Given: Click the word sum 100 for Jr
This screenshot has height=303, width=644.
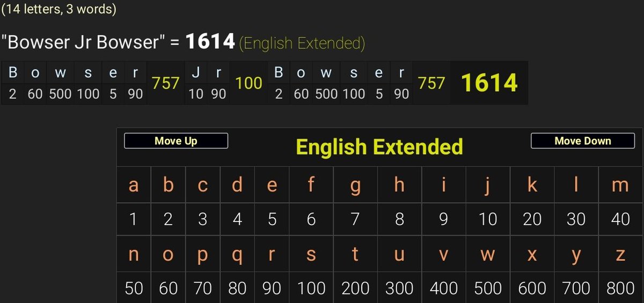Looking at the screenshot, I should click(x=249, y=83).
